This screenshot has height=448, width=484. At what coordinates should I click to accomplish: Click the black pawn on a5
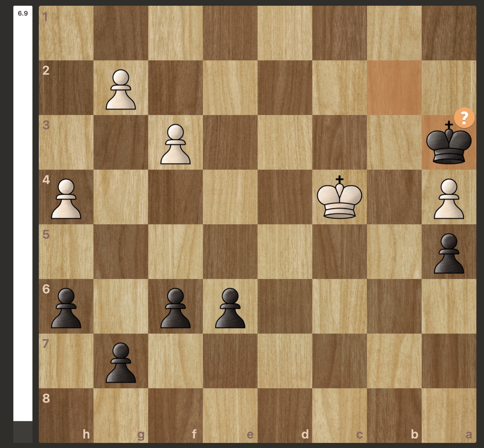(x=449, y=254)
